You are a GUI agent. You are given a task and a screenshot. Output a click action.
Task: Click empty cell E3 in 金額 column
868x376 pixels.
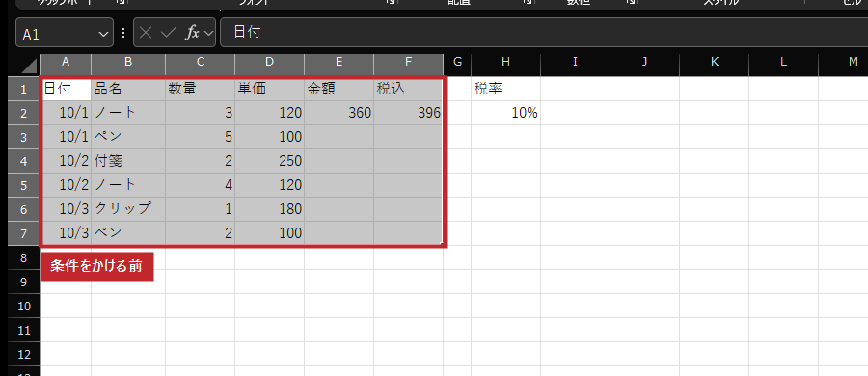[339, 137]
